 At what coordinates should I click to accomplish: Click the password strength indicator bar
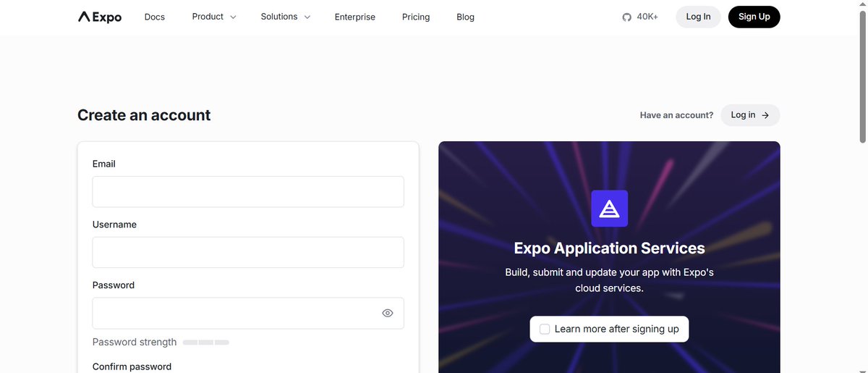tap(206, 342)
